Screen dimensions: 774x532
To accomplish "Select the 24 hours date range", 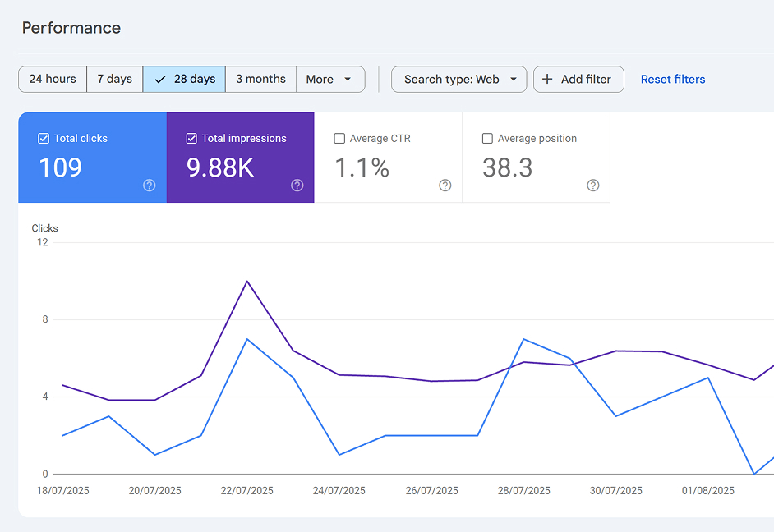I will coord(53,80).
